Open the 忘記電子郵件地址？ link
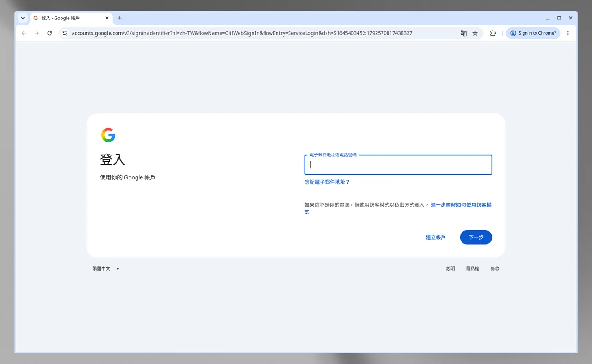This screenshot has width=592, height=364. 327,182
